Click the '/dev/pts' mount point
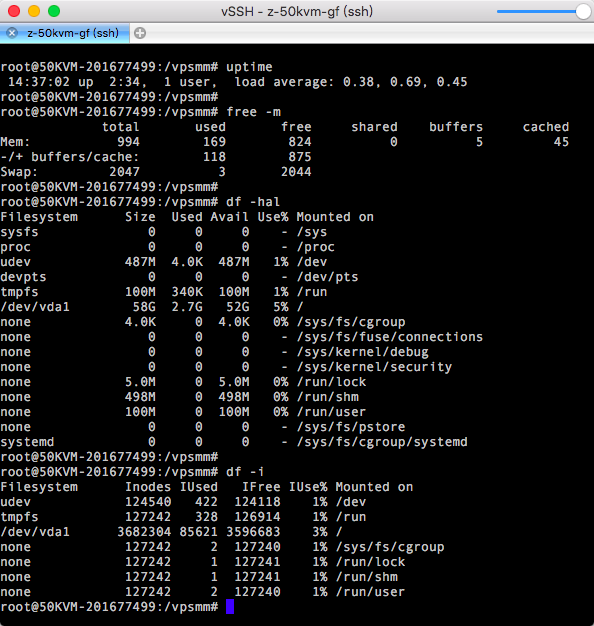Viewport: 594px width, 626px height. (327, 277)
